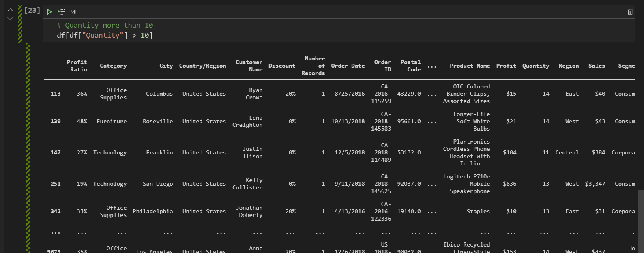Click quantity value 11
The width and height of the screenshot is (644, 253).
546,152
